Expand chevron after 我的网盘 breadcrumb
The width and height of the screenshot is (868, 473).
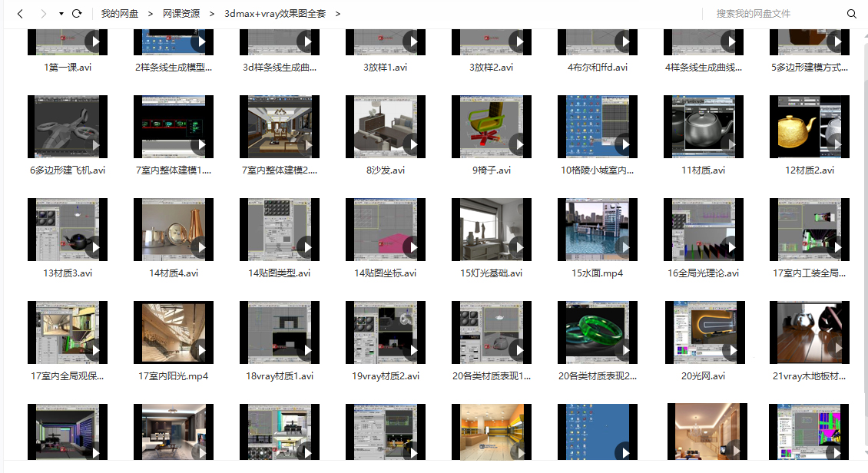pyautogui.click(x=150, y=13)
